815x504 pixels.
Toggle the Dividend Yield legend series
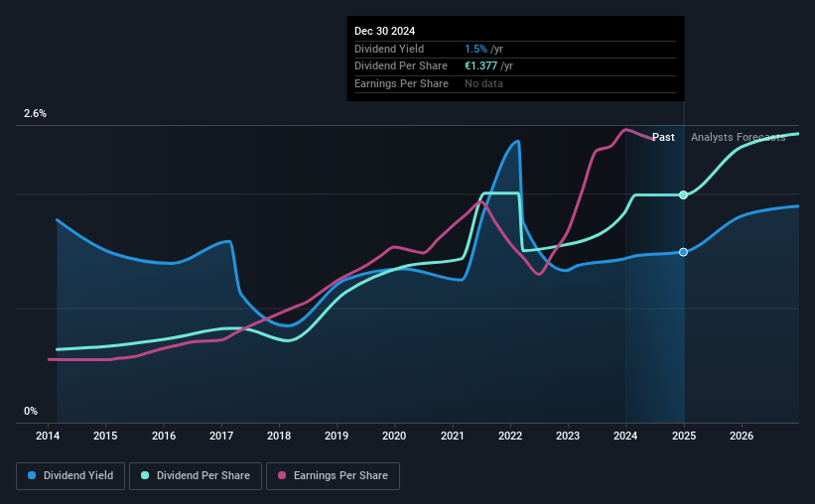pos(70,476)
